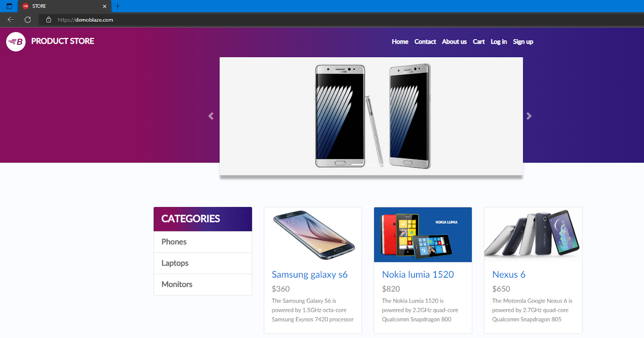Screen dimensions: 644x338
Task: Open the tab actions icon left of the STORE tab
Action: 9,6
